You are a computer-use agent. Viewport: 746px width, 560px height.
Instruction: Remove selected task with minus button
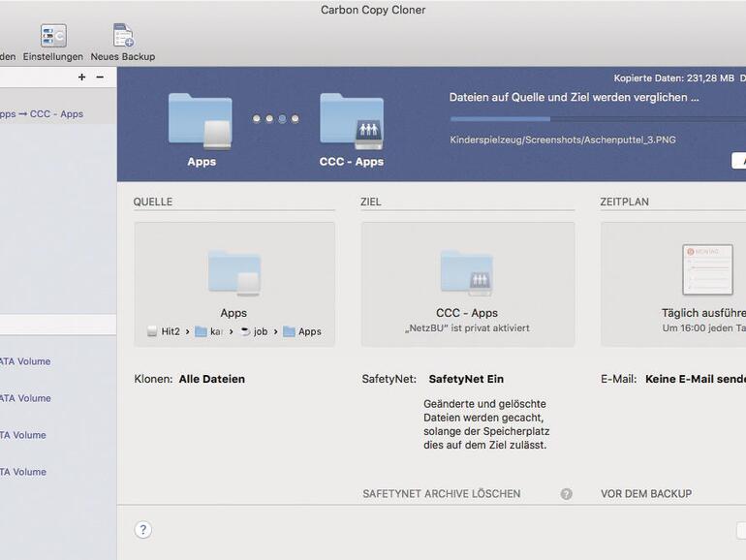[100, 78]
